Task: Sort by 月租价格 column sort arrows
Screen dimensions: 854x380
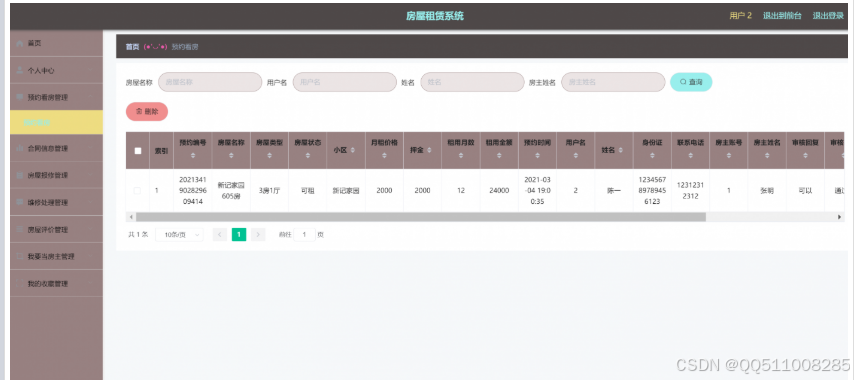Action: click(x=385, y=156)
